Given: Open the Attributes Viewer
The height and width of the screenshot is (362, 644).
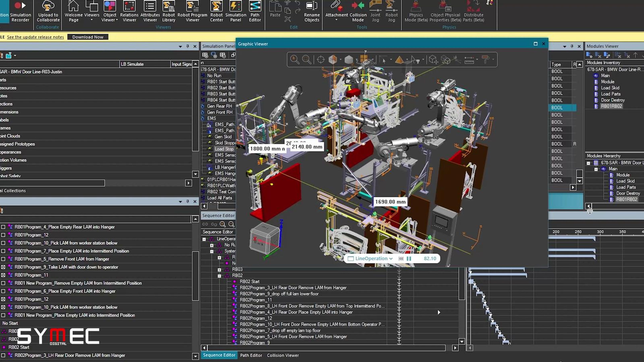Looking at the screenshot, I should point(150,11).
